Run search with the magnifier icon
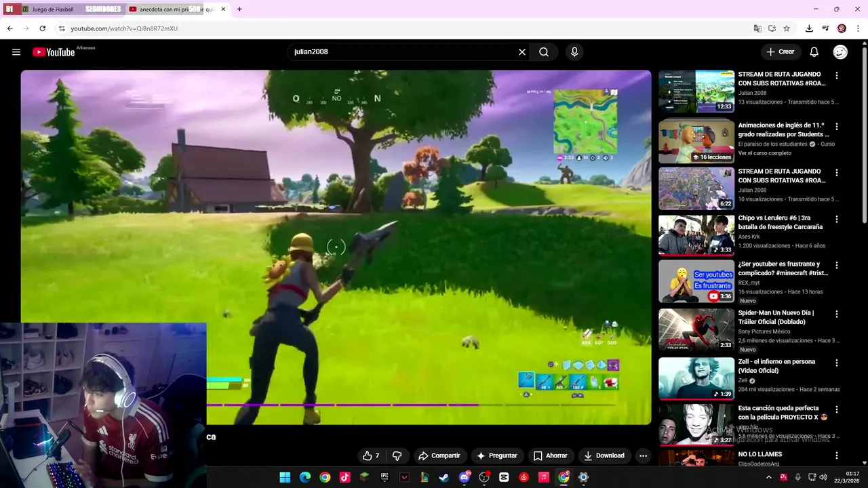The image size is (868, 488). coord(544,52)
